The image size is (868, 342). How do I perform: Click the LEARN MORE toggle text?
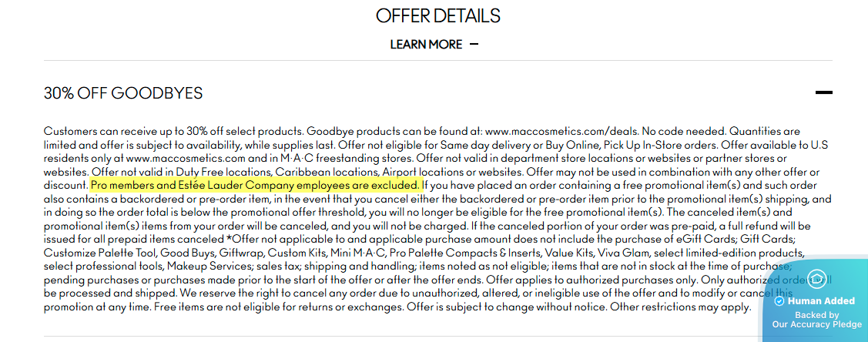click(426, 45)
